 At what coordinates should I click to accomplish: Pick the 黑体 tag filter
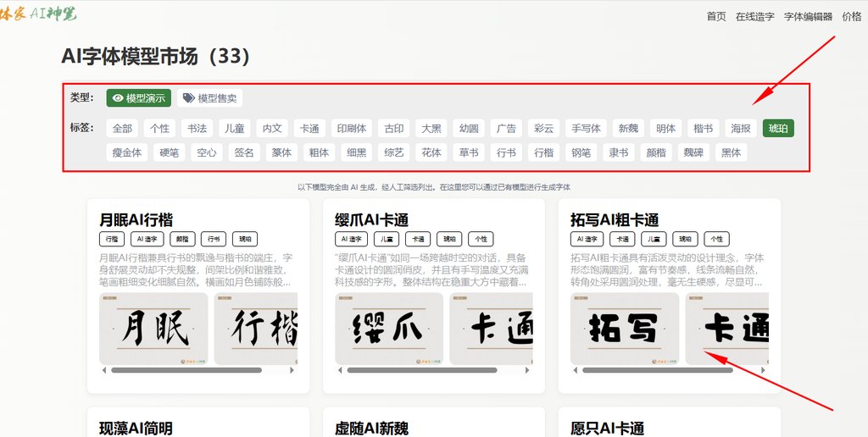[x=731, y=152]
